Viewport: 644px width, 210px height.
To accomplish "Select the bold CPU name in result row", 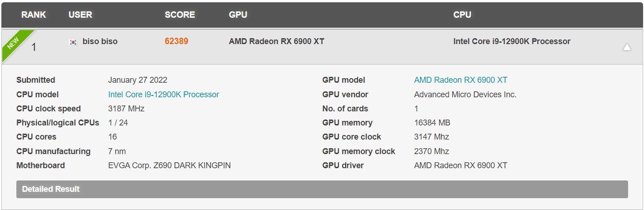I will (x=512, y=41).
